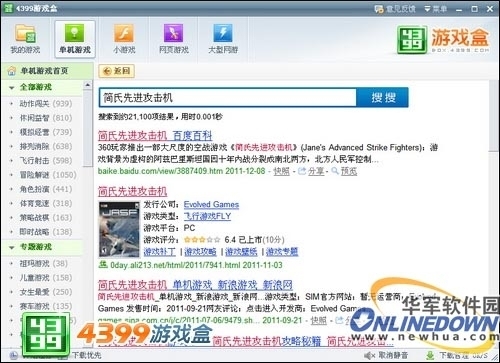Click the 4399 游戏盒 logo
The width and height of the screenshot is (500, 363).
pyautogui.click(x=443, y=40)
